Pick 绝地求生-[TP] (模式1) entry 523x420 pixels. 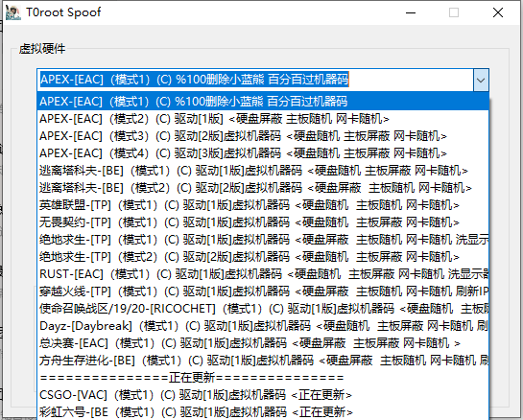[x=263, y=240]
